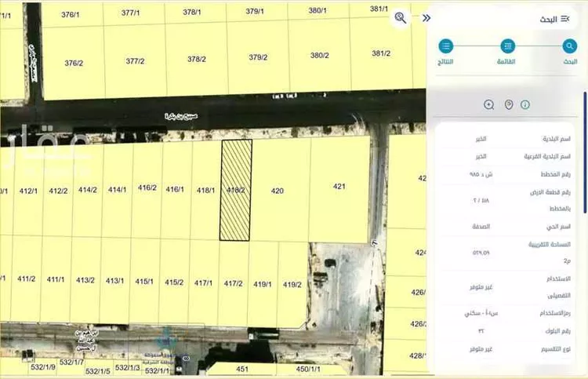Viewport: 588px width, 379px height.
Task: Select parcel 376/2 on the map
Action: [74, 63]
